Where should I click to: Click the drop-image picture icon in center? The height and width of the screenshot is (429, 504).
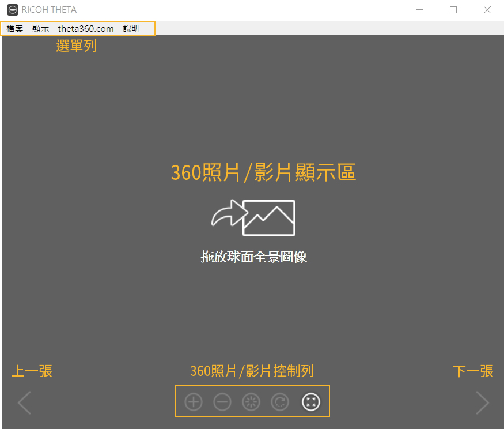[x=253, y=218]
